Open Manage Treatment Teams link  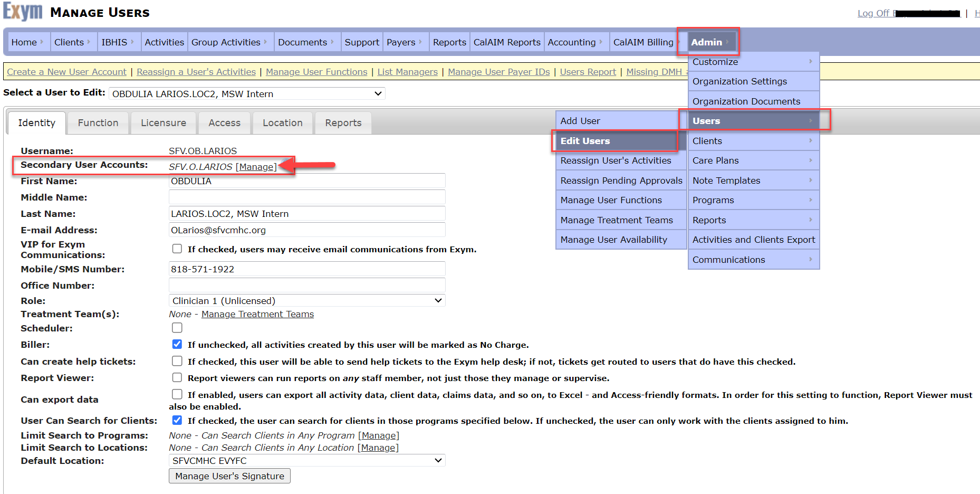(257, 314)
